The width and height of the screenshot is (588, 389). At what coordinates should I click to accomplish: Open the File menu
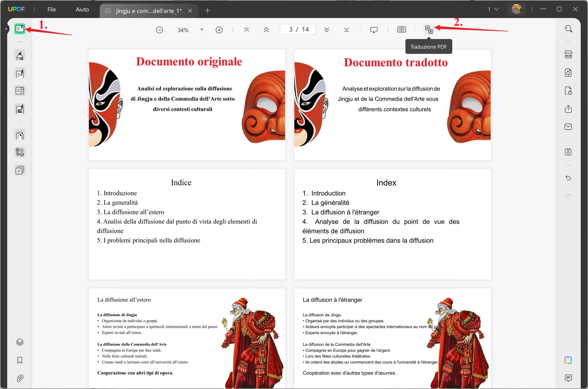pyautogui.click(x=52, y=9)
